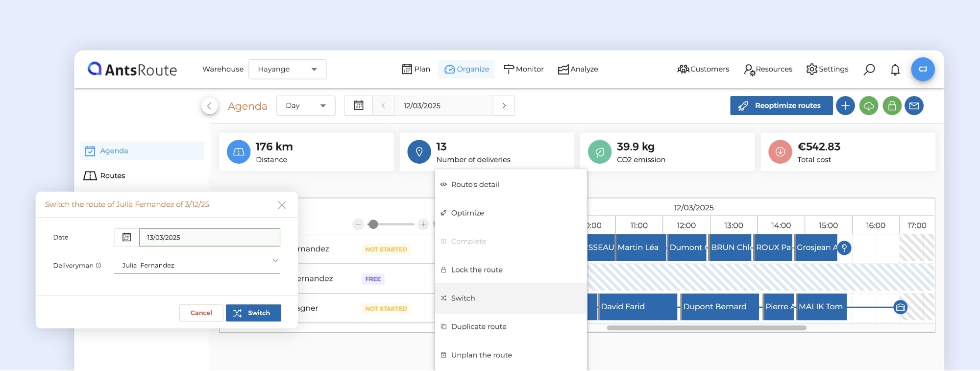Viewport: 980px width, 371px height.
Task: Click the blue envelope mail icon
Action: (914, 106)
